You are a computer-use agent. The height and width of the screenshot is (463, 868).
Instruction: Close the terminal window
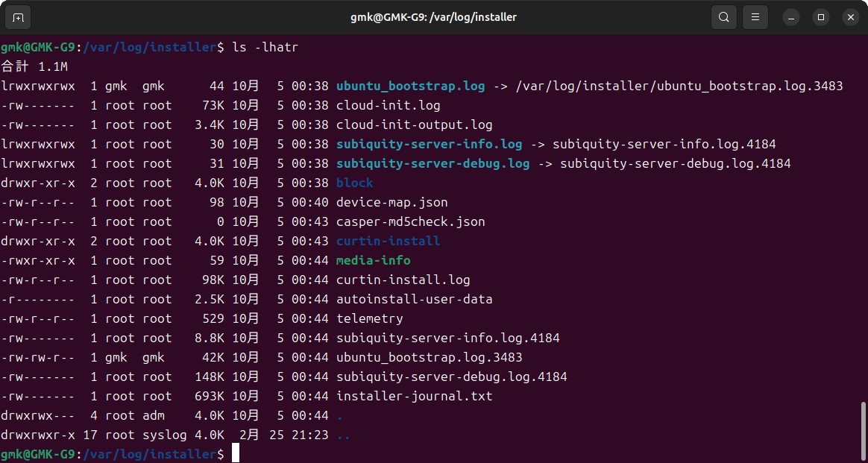pyautogui.click(x=851, y=17)
